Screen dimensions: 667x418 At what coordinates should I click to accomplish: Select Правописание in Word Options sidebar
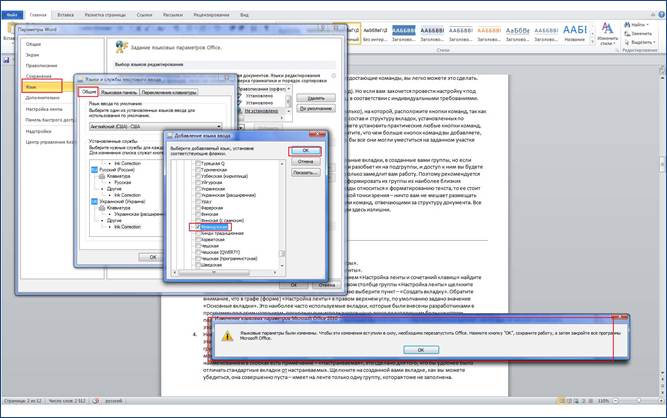(x=42, y=65)
